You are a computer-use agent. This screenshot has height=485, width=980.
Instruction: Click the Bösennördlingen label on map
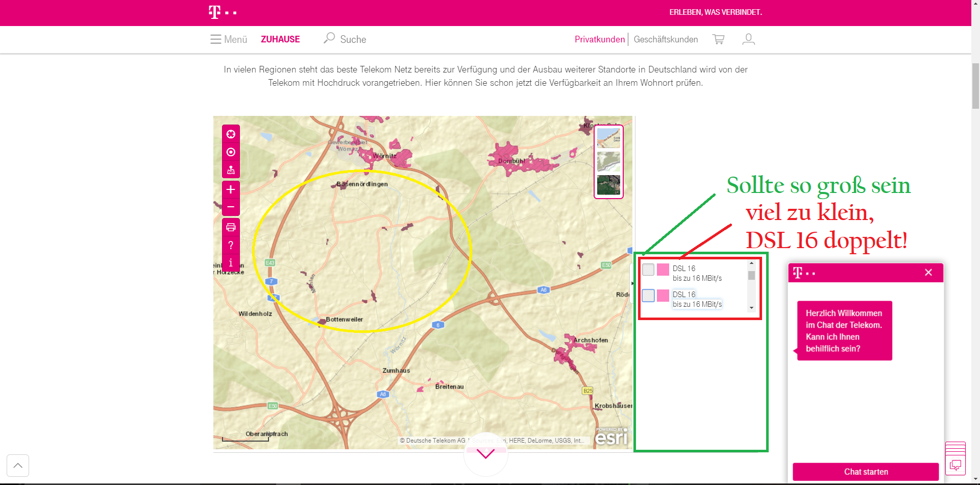362,184
